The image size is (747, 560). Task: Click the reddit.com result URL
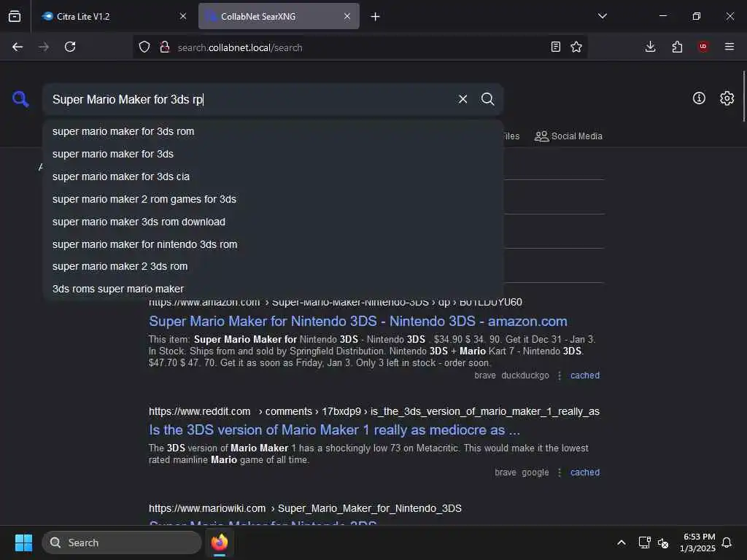(374, 411)
